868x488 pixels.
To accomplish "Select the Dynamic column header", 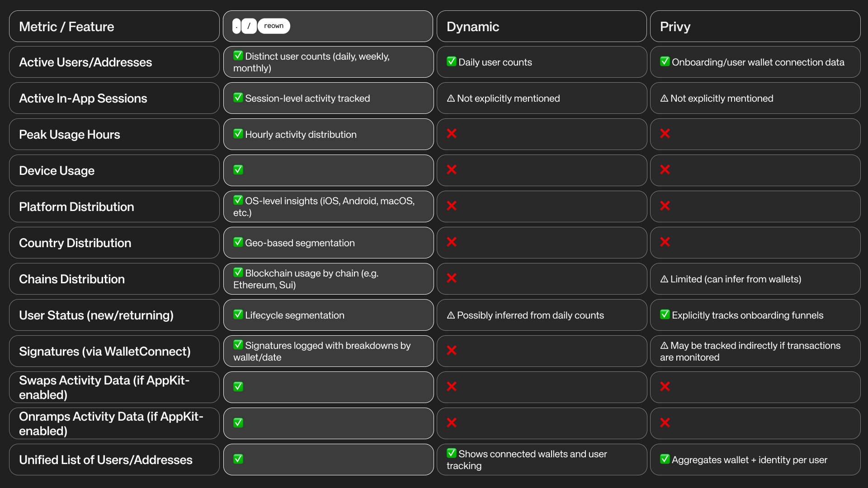I will pos(541,27).
